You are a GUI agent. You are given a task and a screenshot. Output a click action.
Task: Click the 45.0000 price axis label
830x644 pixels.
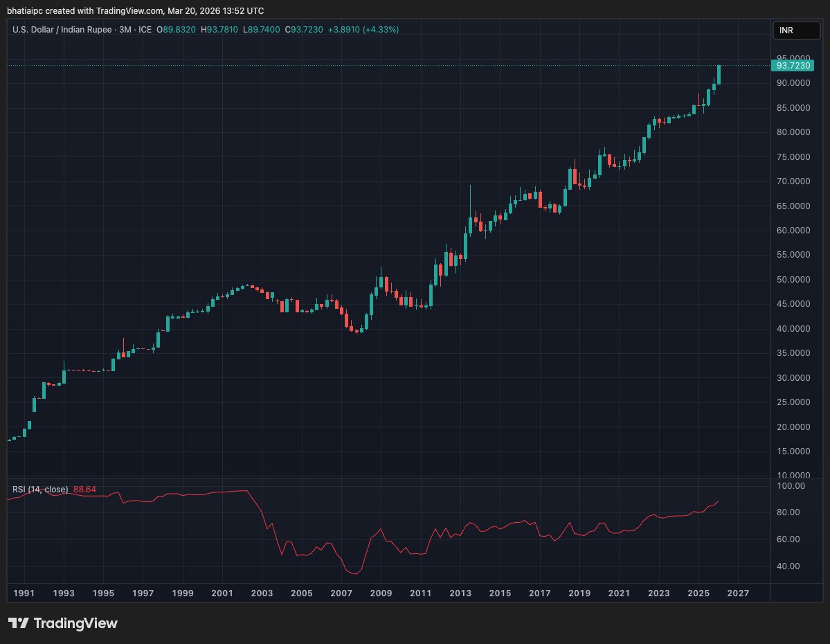(x=793, y=304)
